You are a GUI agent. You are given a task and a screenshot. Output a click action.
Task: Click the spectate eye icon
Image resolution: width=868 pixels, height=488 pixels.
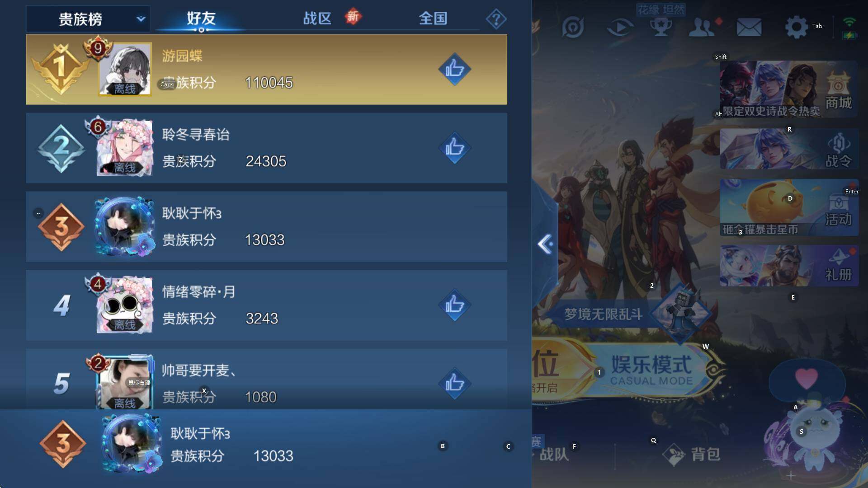619,27
